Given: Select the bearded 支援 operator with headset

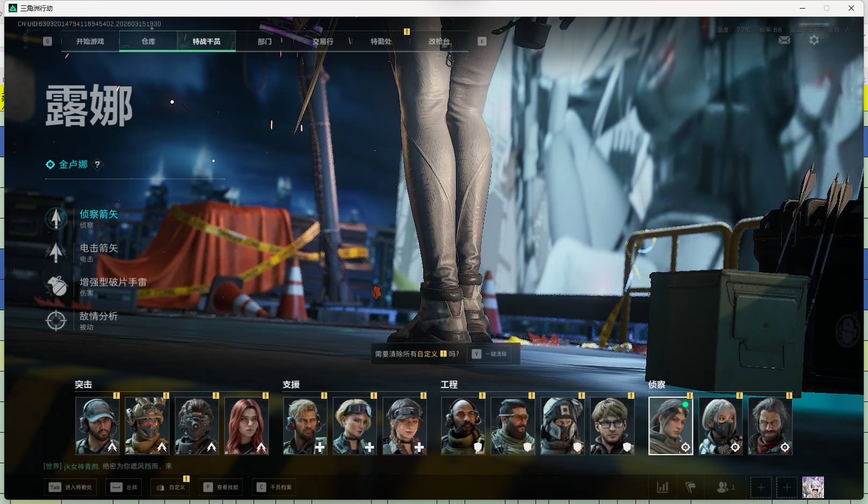Looking at the screenshot, I should [305, 426].
